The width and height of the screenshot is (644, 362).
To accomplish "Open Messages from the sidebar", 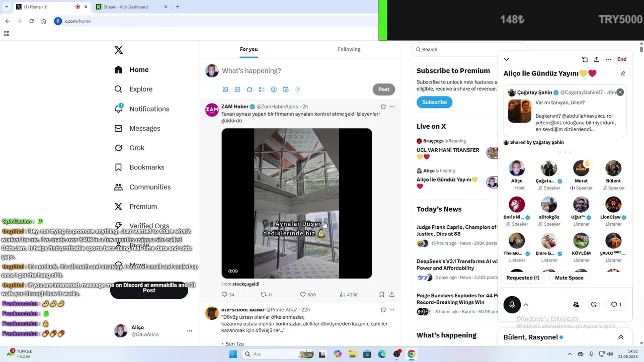I will pyautogui.click(x=137, y=128).
